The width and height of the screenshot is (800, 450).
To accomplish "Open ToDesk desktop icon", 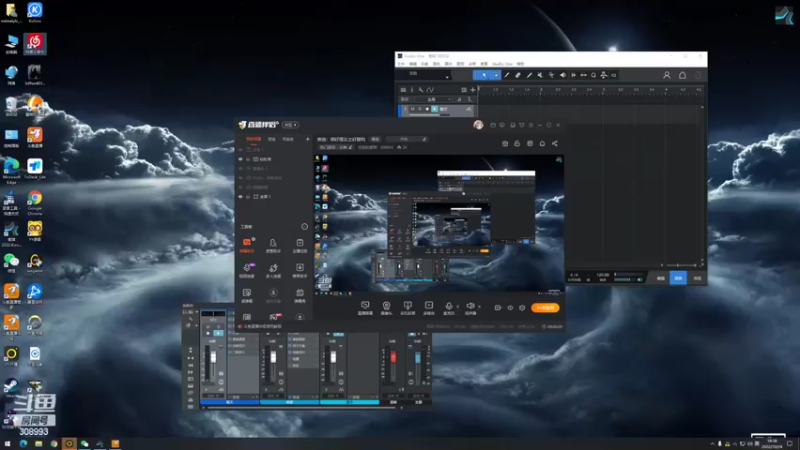I will (35, 169).
